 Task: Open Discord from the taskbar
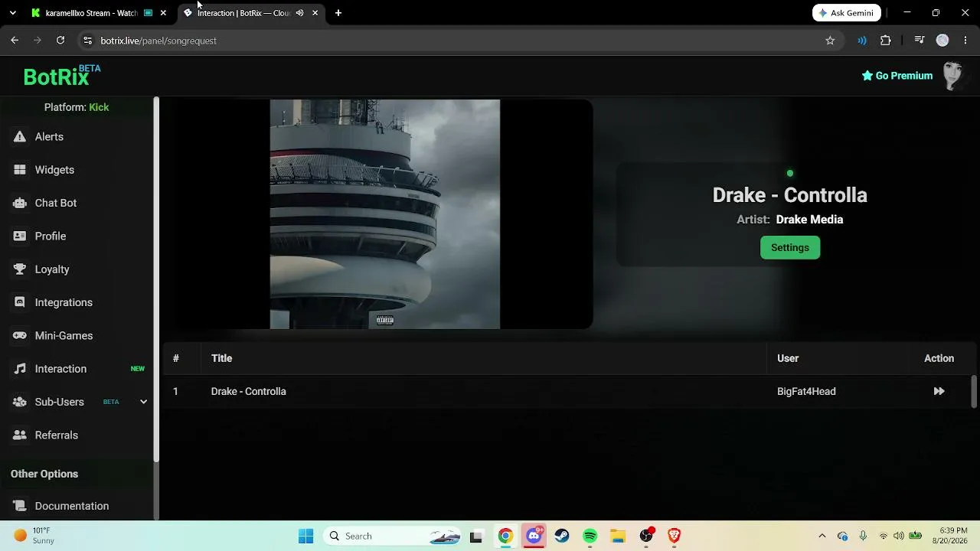pyautogui.click(x=534, y=536)
